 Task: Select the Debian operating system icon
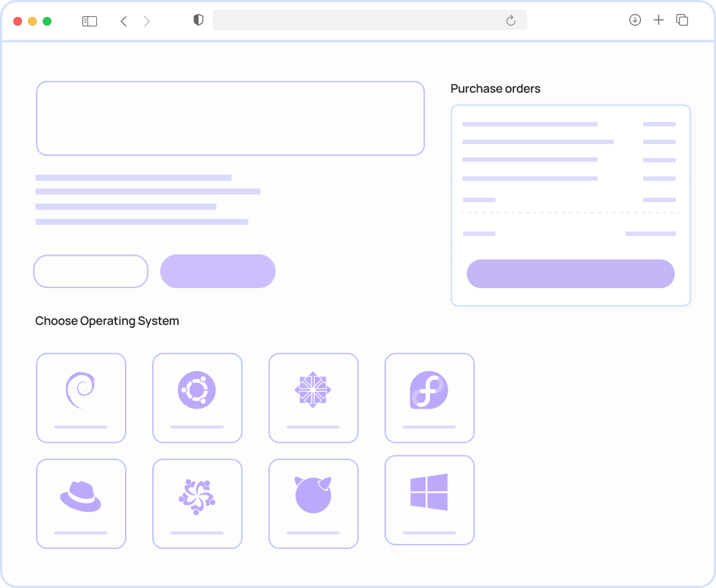[x=81, y=390]
